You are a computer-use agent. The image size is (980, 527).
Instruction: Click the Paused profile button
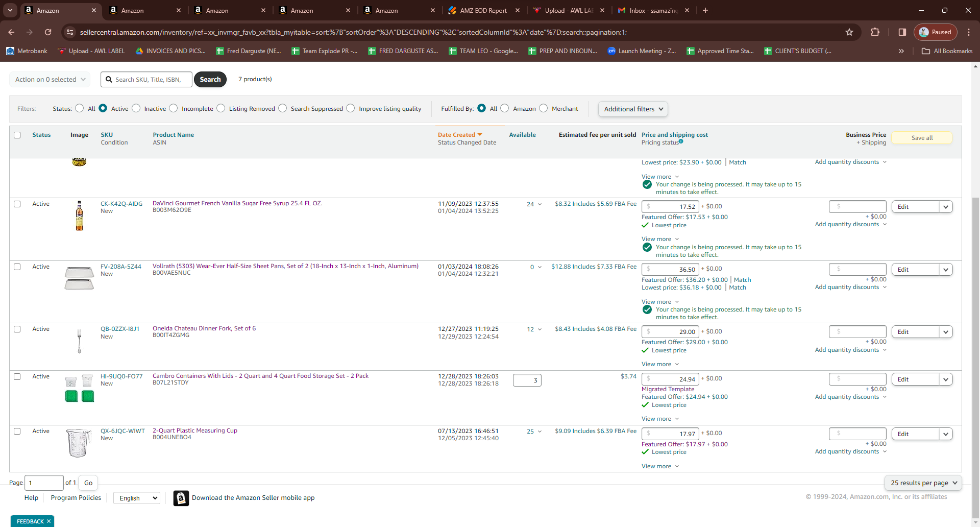935,32
